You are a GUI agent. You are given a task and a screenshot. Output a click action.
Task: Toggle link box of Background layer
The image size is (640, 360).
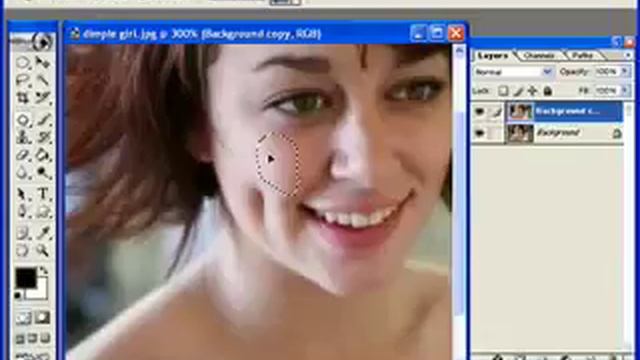(496, 133)
